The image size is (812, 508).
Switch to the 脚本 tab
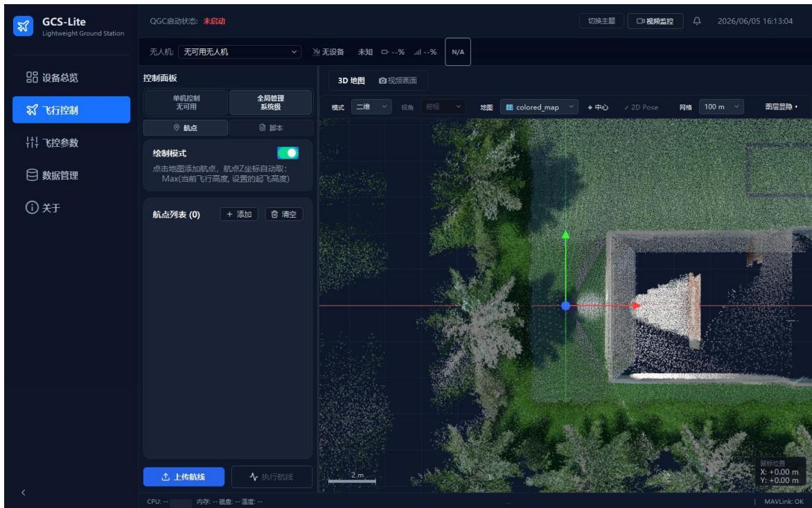click(271, 128)
